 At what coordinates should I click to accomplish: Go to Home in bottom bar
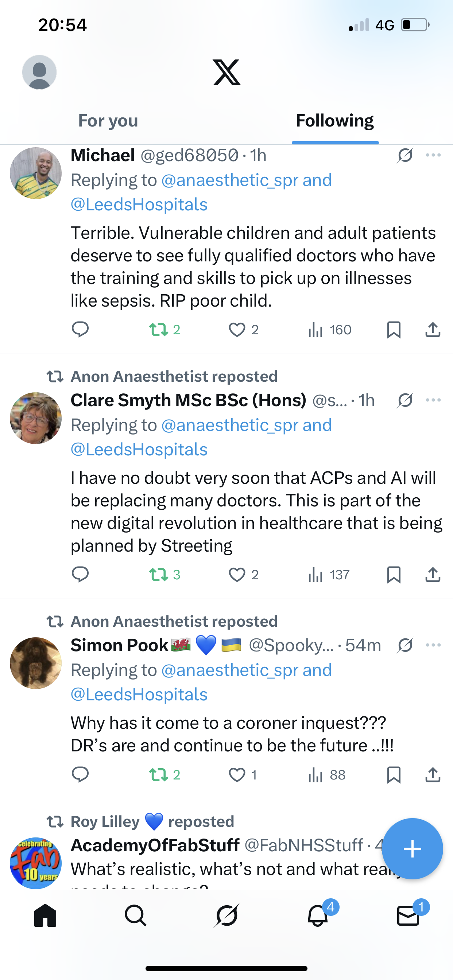point(45,915)
